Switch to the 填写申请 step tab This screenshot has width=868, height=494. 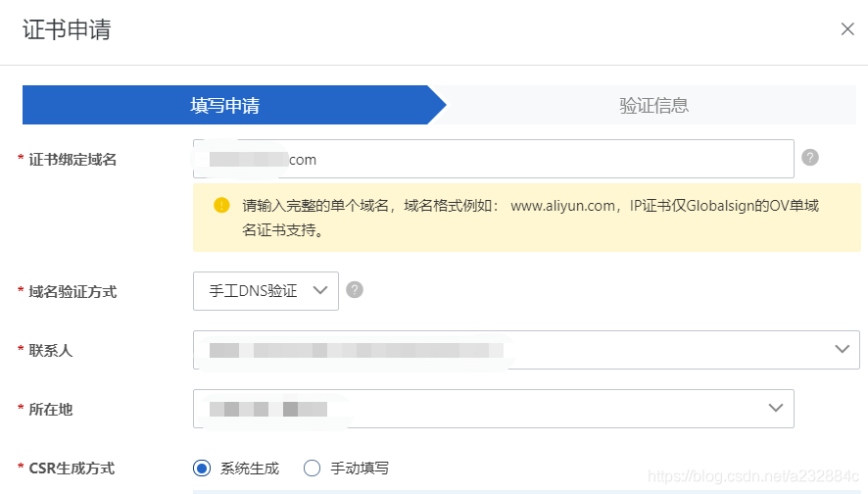pyautogui.click(x=234, y=105)
